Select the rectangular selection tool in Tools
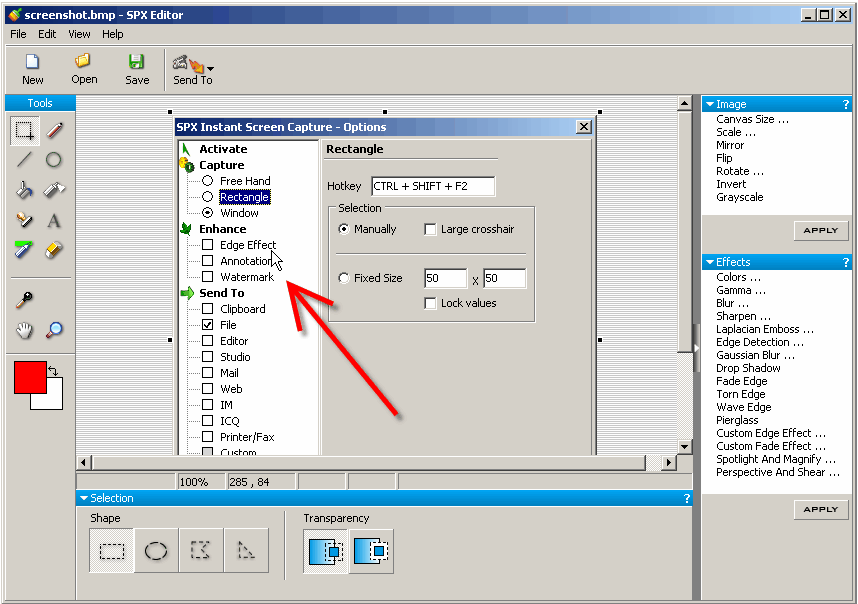The width and height of the screenshot is (858, 604). pyautogui.click(x=25, y=131)
